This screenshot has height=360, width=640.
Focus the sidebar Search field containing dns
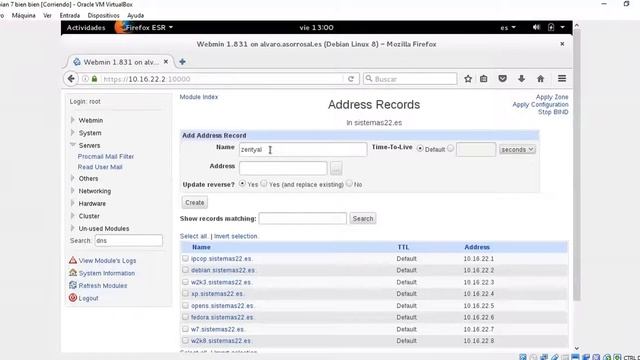pyautogui.click(x=129, y=240)
